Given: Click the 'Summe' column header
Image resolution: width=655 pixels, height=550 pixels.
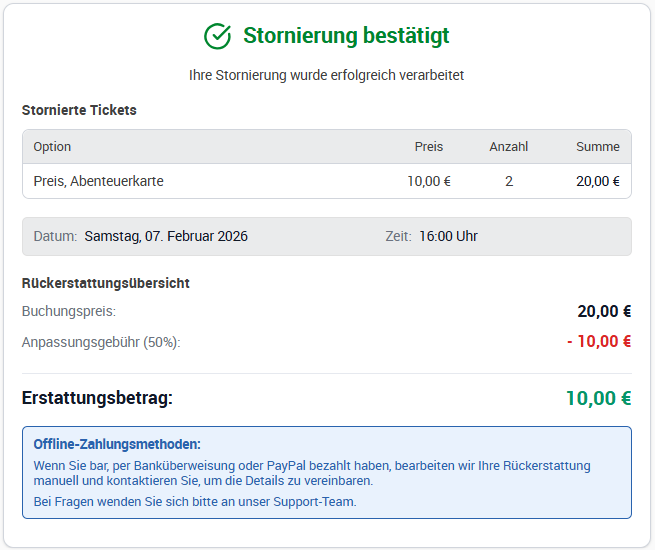Looking at the screenshot, I should tap(598, 147).
